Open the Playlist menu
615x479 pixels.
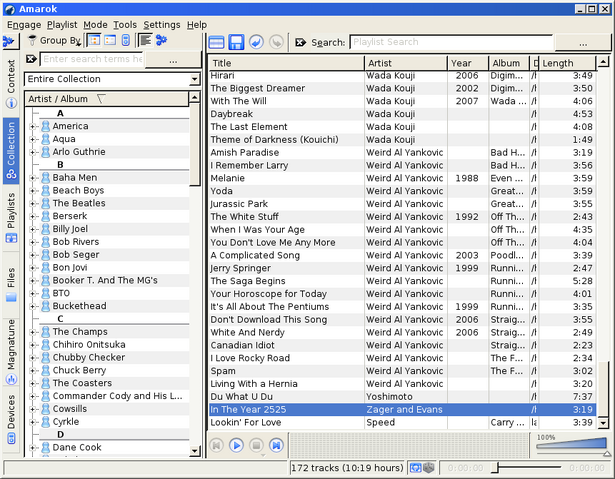[62, 25]
